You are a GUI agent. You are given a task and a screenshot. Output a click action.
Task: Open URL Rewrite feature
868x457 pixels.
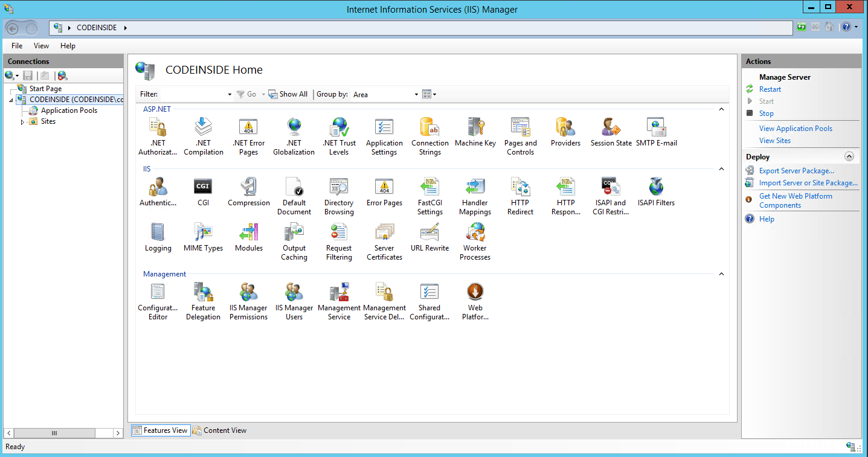[x=430, y=238]
